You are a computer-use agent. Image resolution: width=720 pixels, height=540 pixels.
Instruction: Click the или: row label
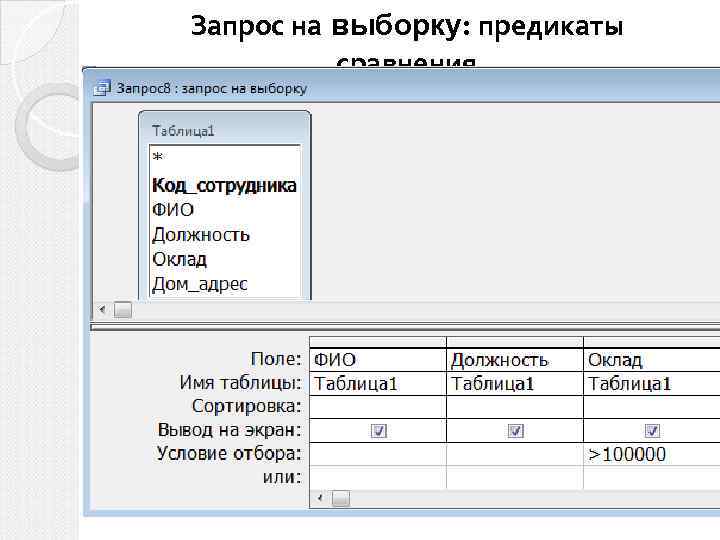(282, 477)
